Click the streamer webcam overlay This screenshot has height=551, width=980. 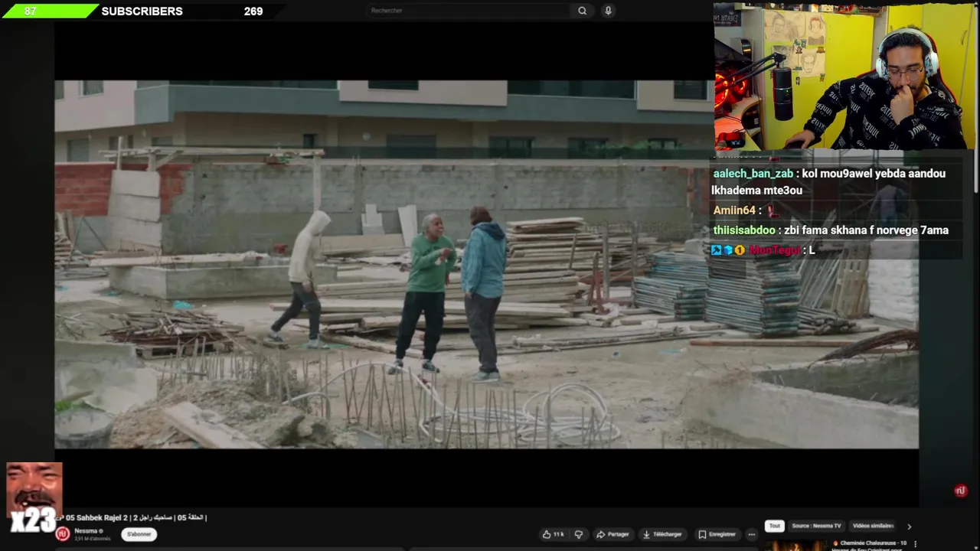pos(845,77)
